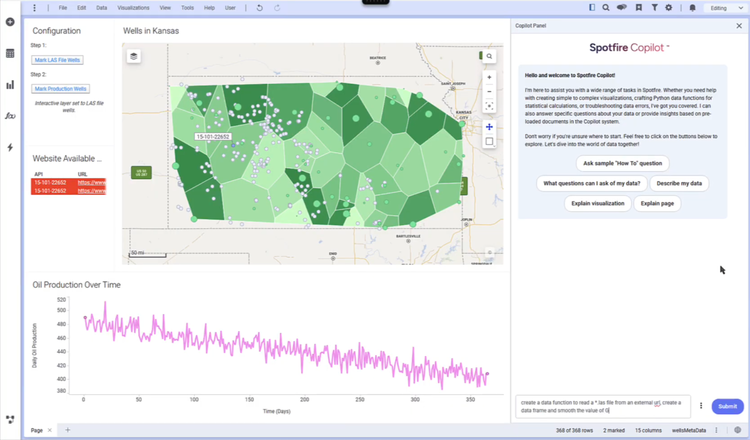Zoom out on the Kansas map
Image resolution: width=750 pixels, height=440 pixels.
(489, 91)
